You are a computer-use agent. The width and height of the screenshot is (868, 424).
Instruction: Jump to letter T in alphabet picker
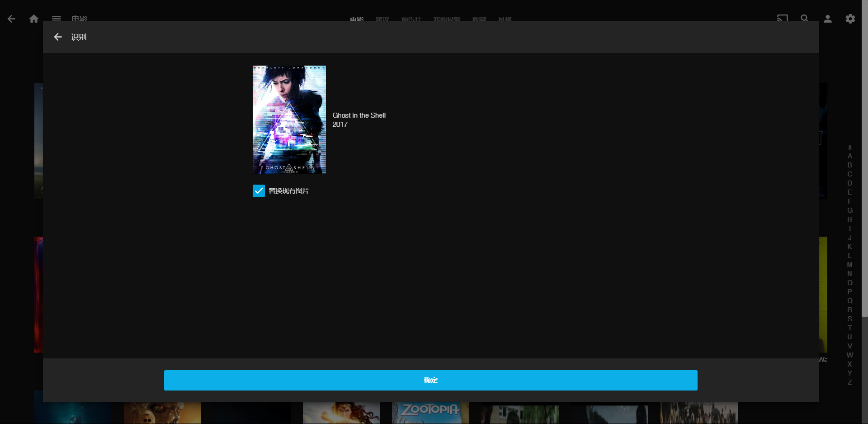(x=850, y=328)
